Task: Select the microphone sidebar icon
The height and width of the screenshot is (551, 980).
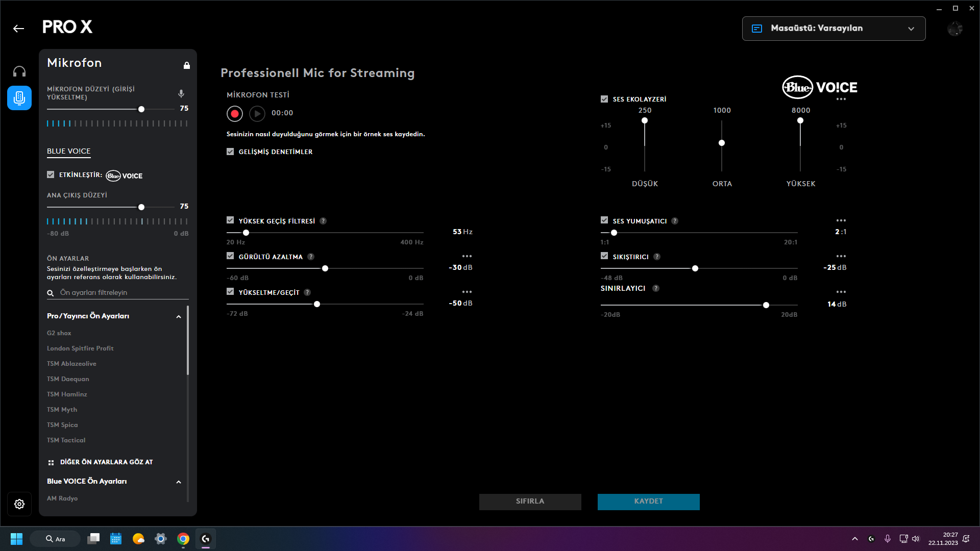Action: coord(19,98)
